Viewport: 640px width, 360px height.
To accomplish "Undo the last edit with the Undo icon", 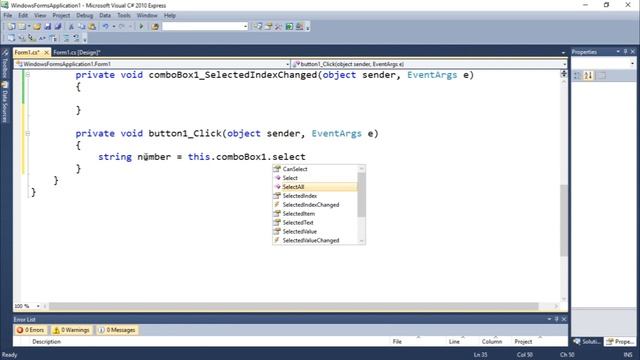I will pos(105,27).
